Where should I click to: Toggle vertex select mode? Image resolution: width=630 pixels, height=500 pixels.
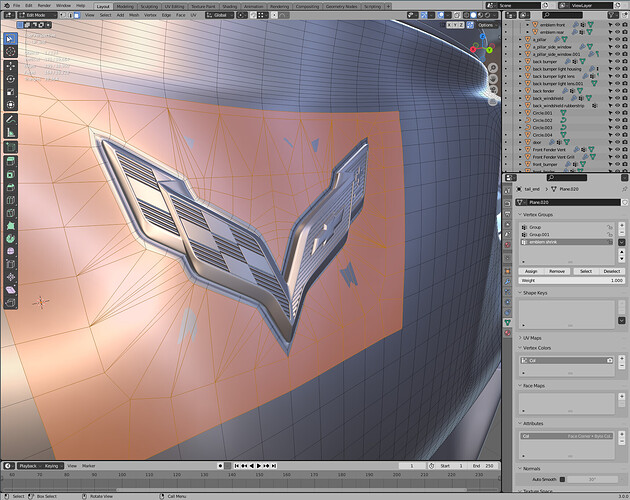pyautogui.click(x=63, y=15)
